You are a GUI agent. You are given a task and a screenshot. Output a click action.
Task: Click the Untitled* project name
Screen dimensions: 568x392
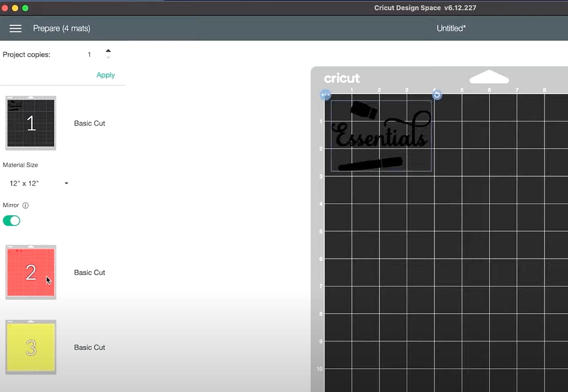coord(451,28)
